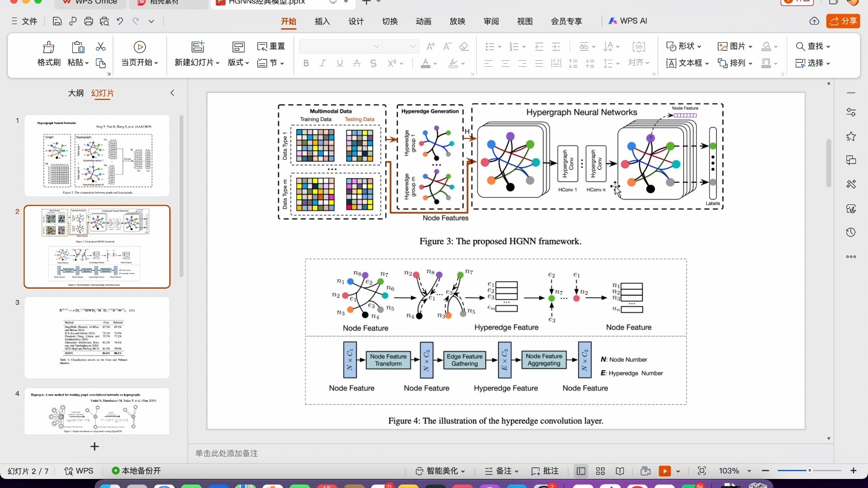Screen dimensions: 868x488
Task: Open the Picture insert dropdown
Action: tap(735, 46)
